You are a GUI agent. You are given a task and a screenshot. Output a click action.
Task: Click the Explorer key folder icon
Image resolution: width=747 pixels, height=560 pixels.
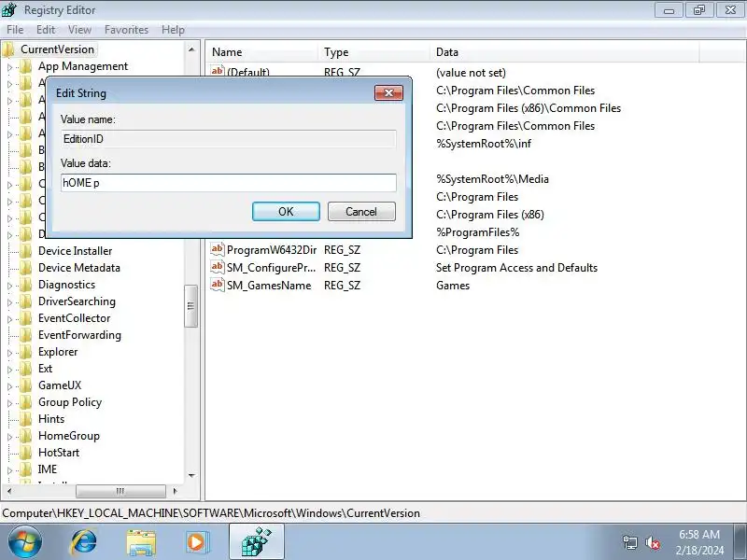point(26,352)
